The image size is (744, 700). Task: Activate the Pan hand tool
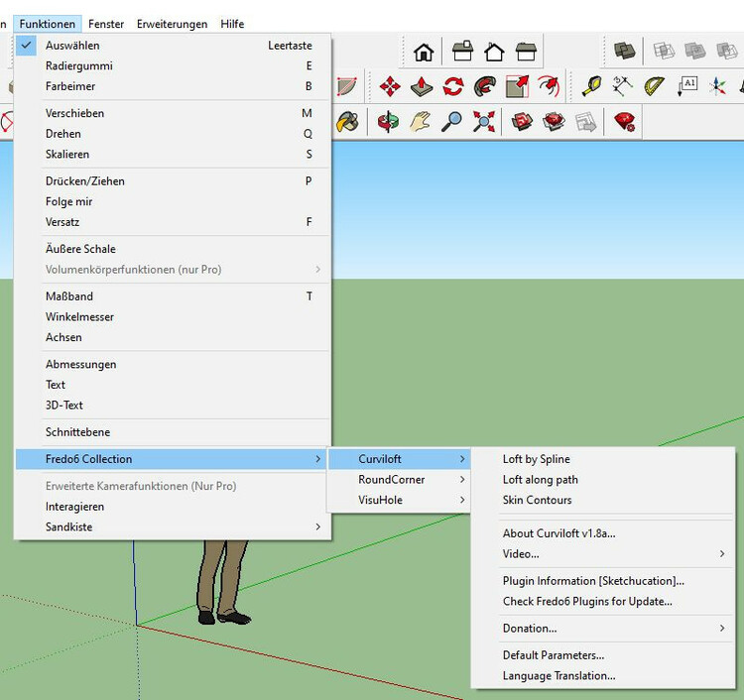point(421,122)
